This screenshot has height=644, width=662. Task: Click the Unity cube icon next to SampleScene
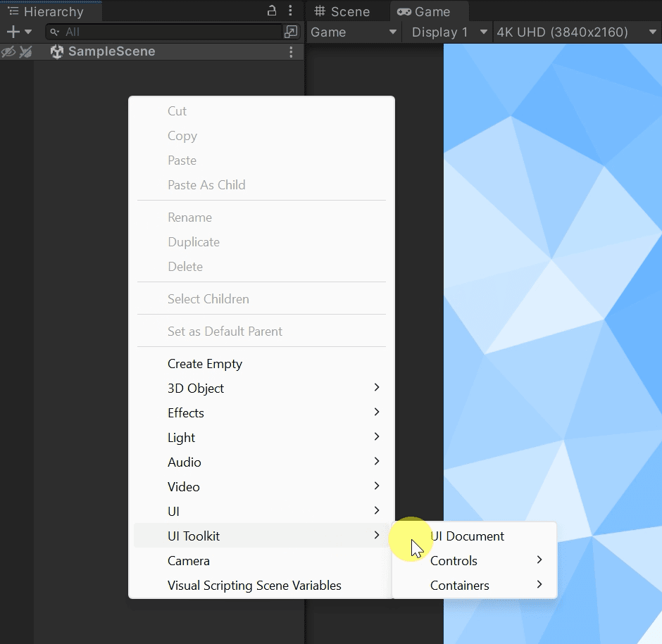[56, 51]
